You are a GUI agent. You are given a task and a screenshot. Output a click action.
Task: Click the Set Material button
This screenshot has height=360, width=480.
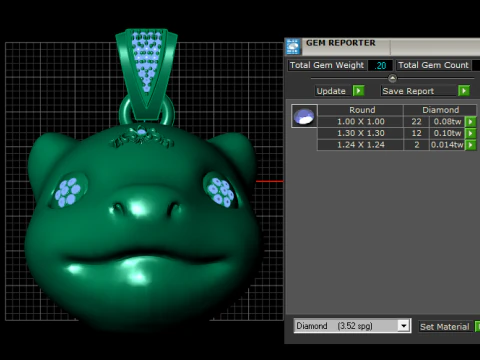(x=444, y=327)
